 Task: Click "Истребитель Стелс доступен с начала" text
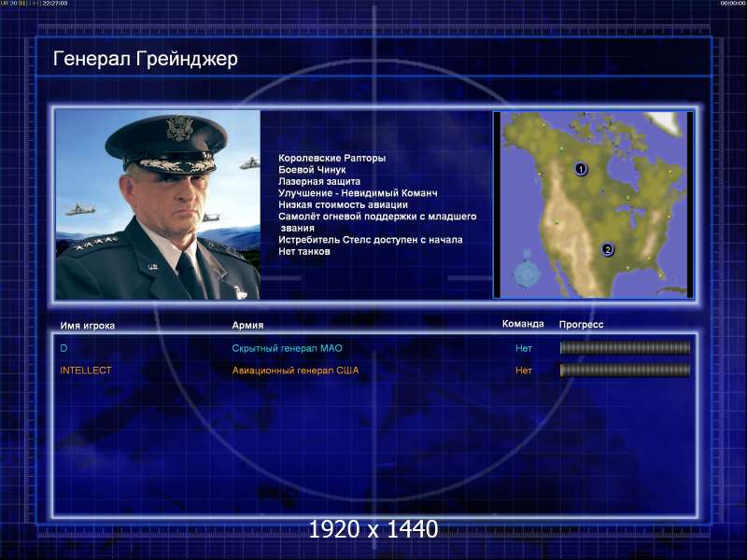pos(370,240)
